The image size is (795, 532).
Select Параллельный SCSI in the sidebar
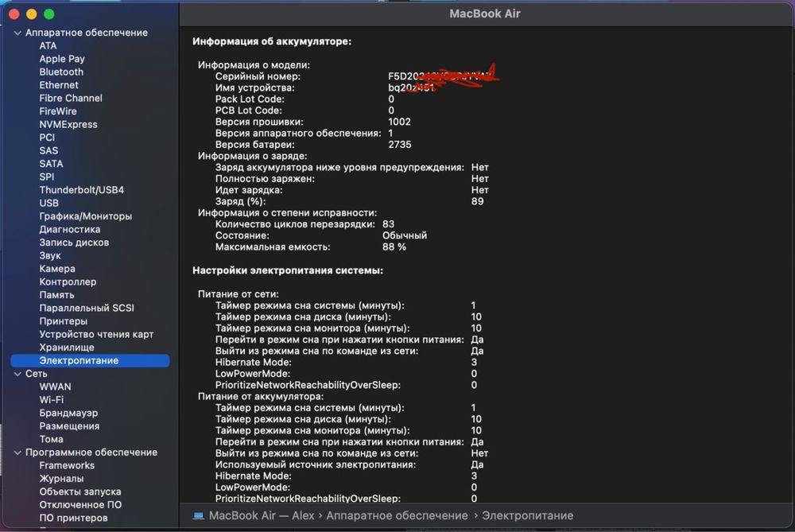pos(87,308)
